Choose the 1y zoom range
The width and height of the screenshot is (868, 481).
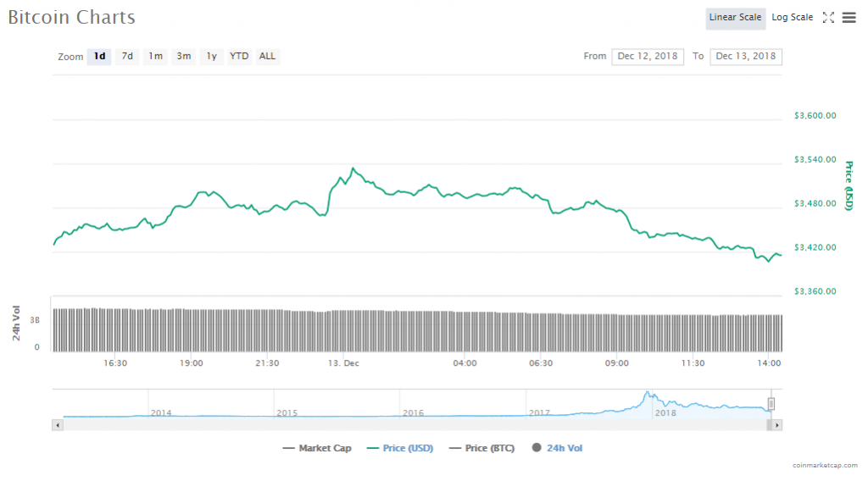point(211,57)
